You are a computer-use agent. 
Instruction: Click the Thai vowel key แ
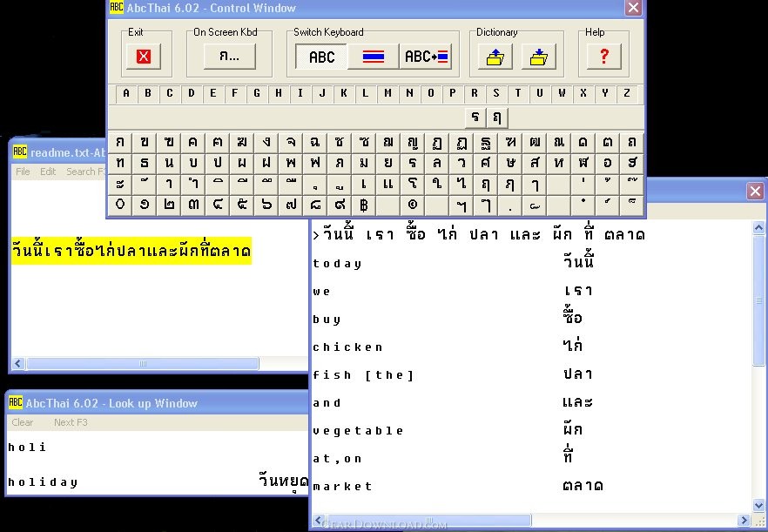(x=388, y=185)
